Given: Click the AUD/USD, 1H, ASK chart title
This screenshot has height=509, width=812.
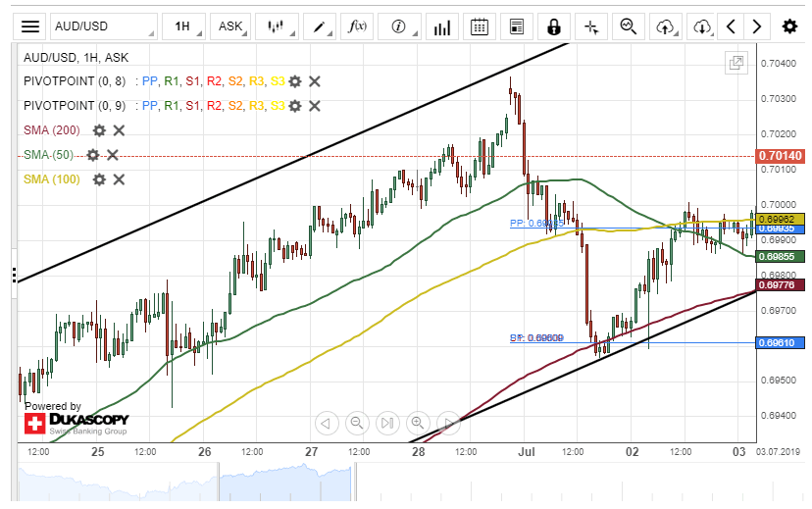Looking at the screenshot, I should (76, 58).
